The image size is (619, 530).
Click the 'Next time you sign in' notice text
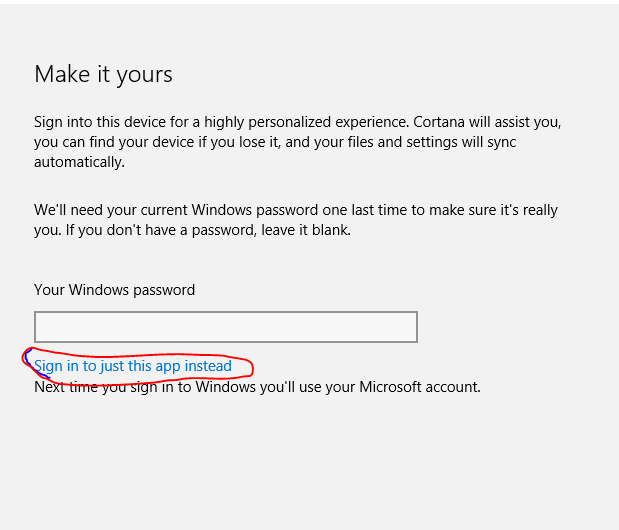257,387
